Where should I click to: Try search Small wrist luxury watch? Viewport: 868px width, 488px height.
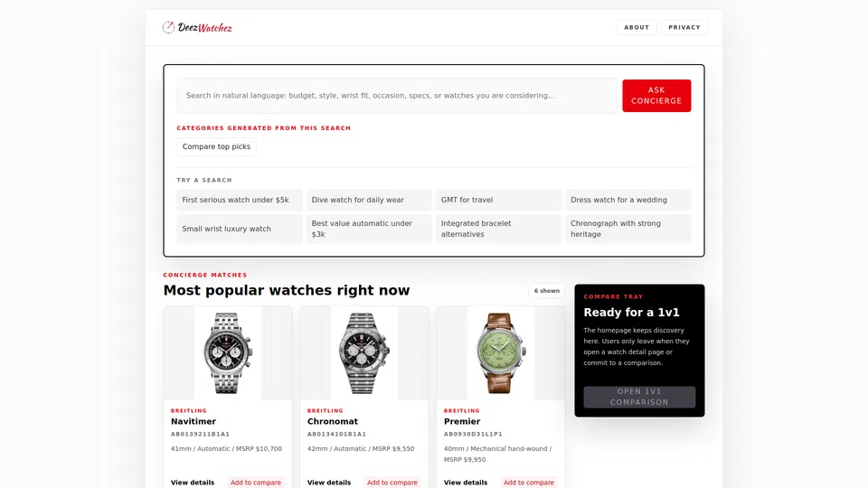point(239,229)
